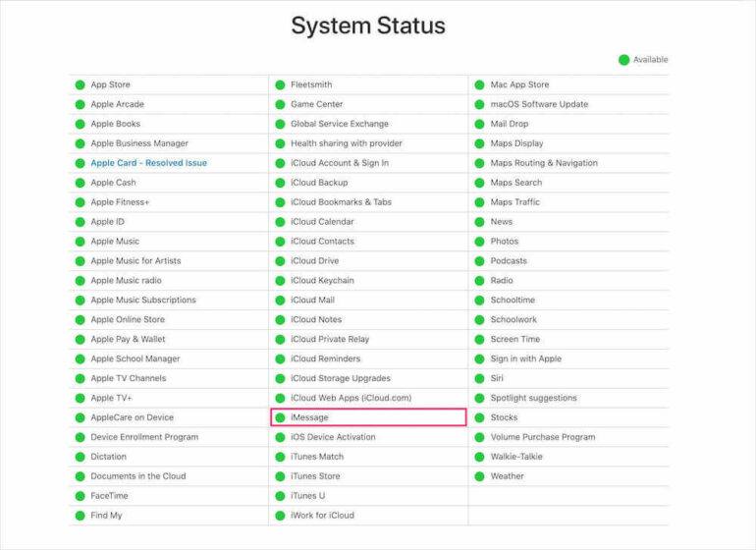Click the status dot beside Weather

(x=480, y=476)
